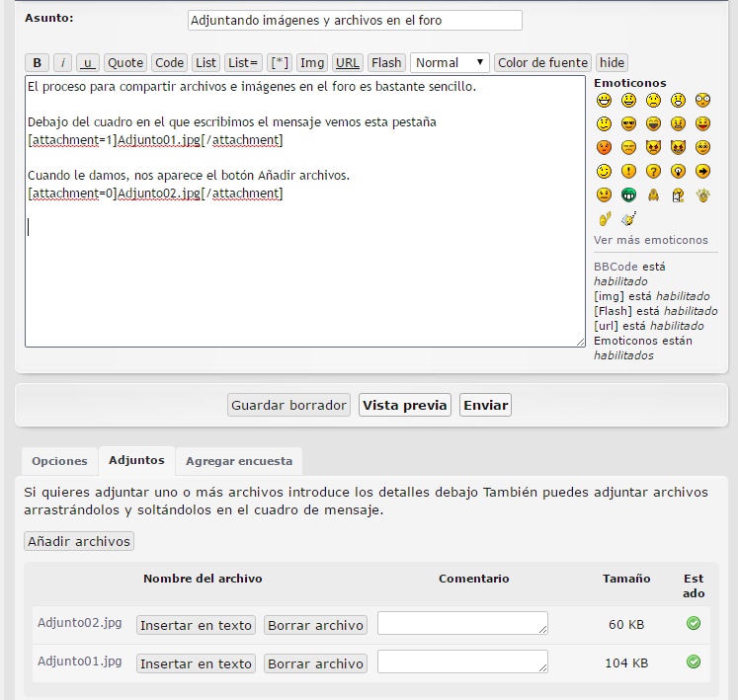
Task: Insert an Img BBCode tag
Action: coord(312,62)
